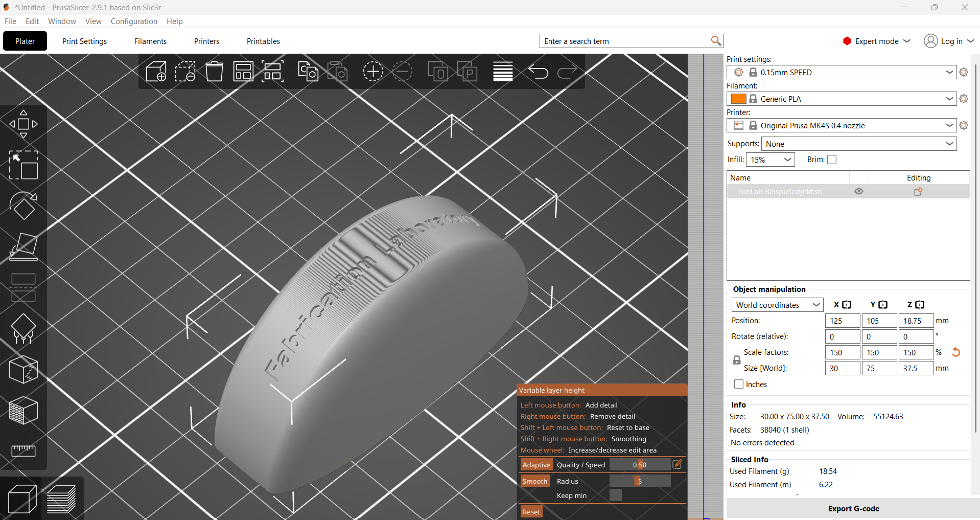Screen dimensions: 980x520
Task: Click the Variable layer height toolbar icon
Action: pyautogui.click(x=503, y=72)
